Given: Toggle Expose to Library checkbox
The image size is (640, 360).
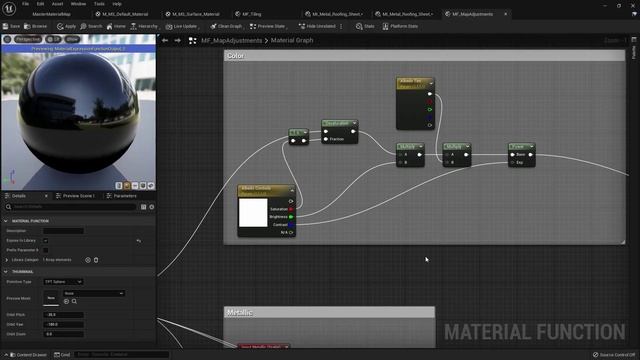Looking at the screenshot, I should [45, 241].
